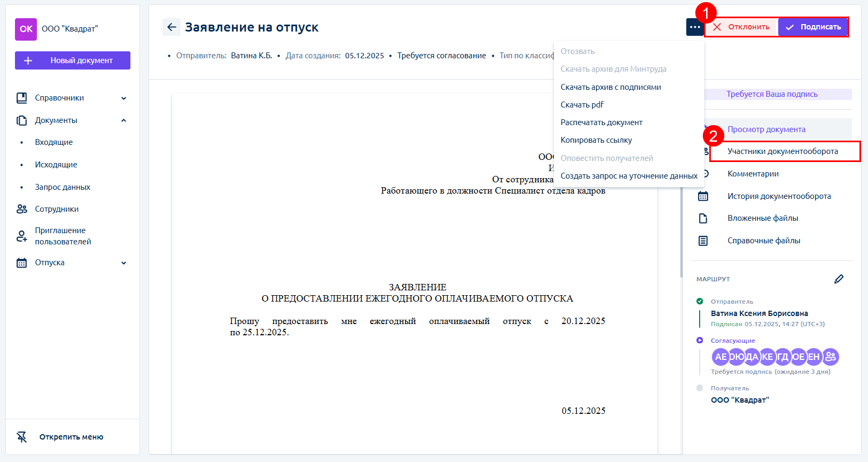Click the OK company logo avatar
Screen dimensions: 868x462
(x=26, y=29)
